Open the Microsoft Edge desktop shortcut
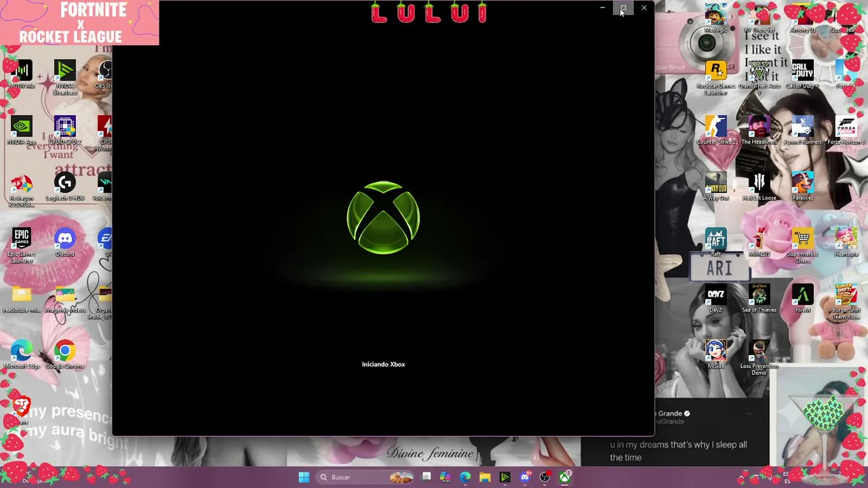Image resolution: width=868 pixels, height=488 pixels. [22, 355]
